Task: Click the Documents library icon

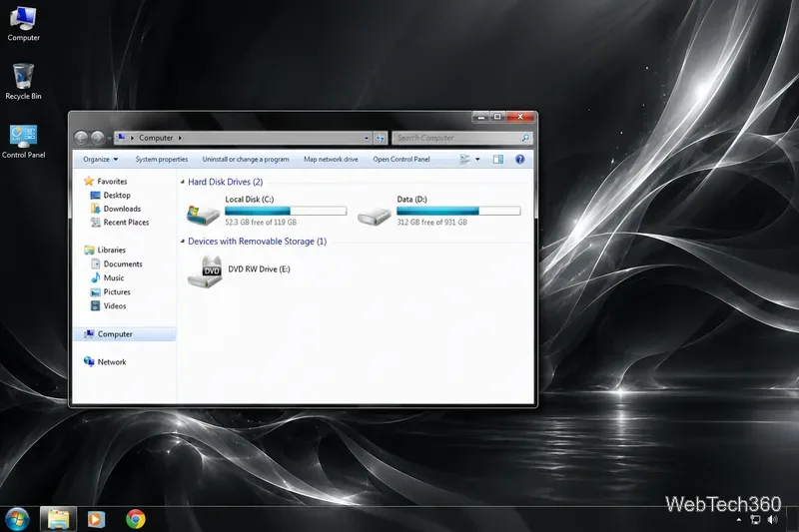Action: [x=95, y=264]
